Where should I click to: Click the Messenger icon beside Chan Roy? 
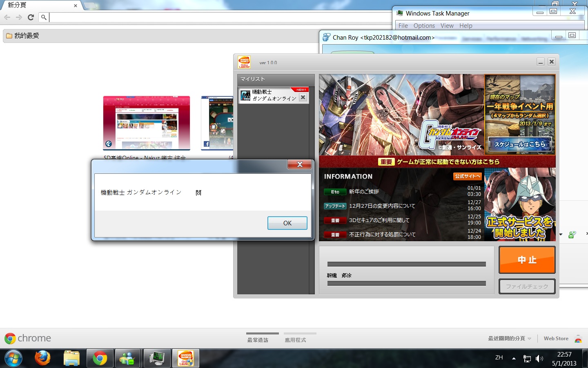tap(326, 37)
